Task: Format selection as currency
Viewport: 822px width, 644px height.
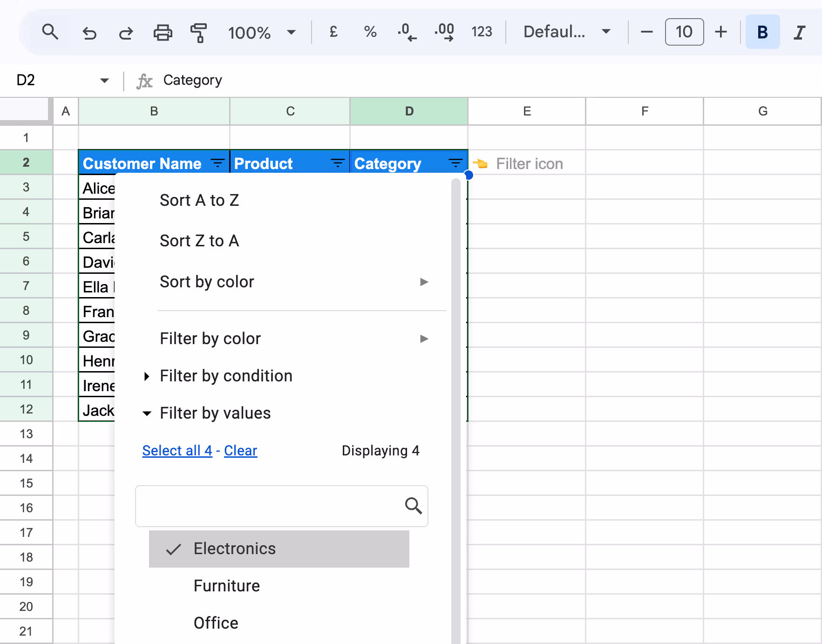Action: pos(333,32)
